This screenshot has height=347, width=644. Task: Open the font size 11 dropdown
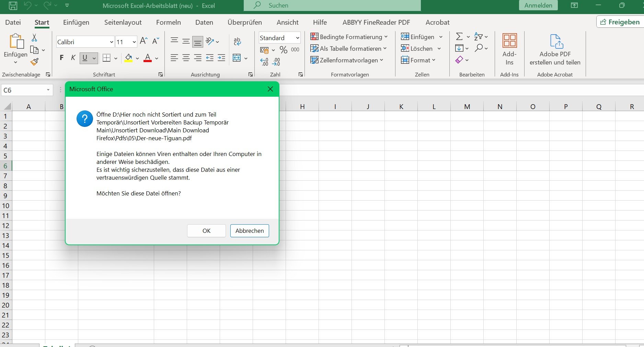[x=134, y=42]
